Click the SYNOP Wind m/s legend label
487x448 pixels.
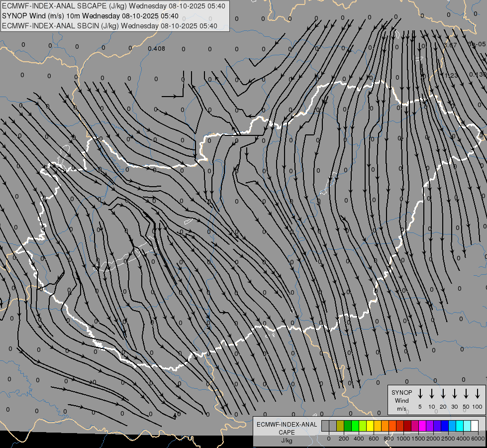click(401, 400)
